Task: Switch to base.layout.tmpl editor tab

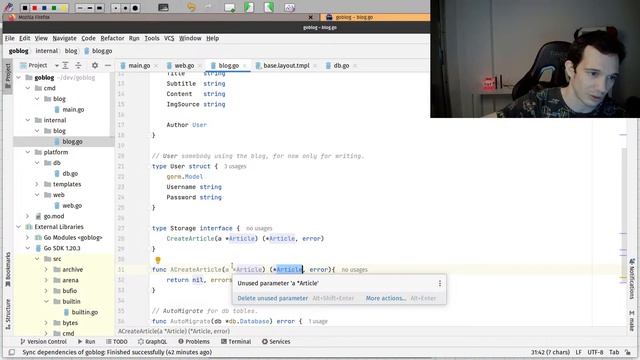Action: tap(286, 65)
